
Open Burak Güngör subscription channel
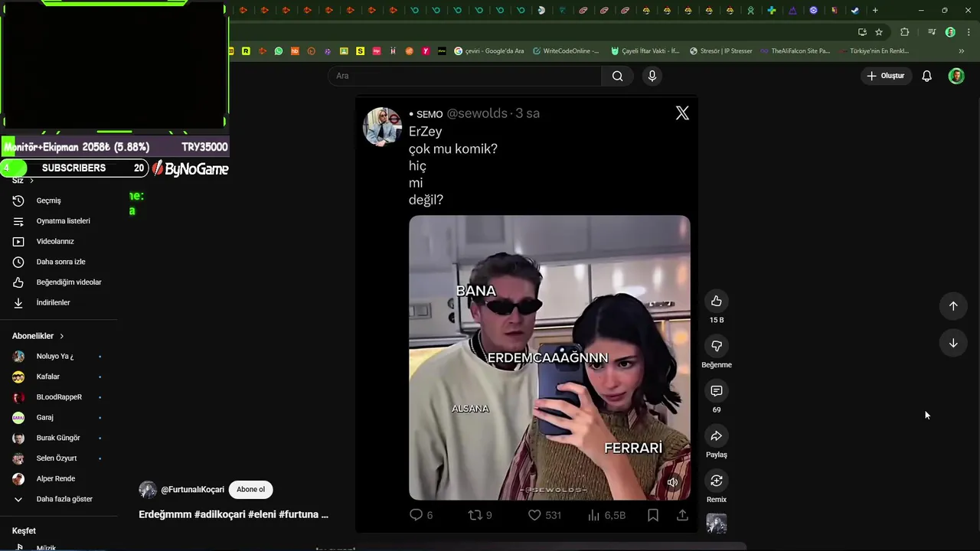[x=59, y=438]
